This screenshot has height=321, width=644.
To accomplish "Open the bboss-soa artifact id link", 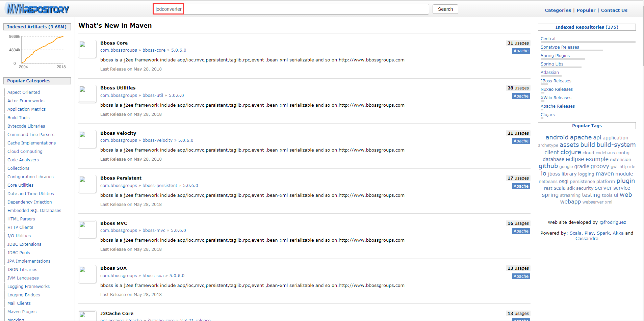I will coord(153,275).
